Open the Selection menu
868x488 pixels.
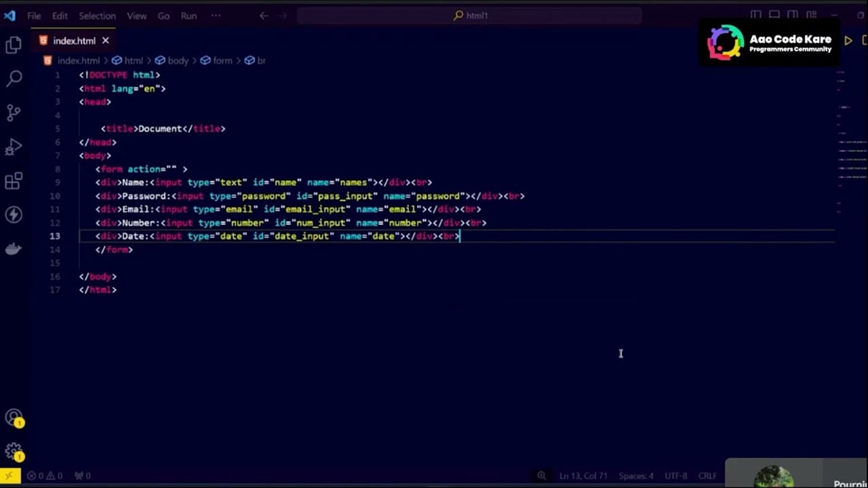[97, 16]
